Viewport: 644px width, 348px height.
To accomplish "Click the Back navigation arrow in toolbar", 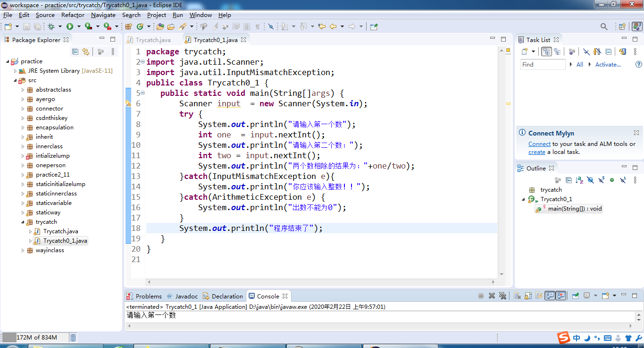I will pyautogui.click(x=333, y=26).
